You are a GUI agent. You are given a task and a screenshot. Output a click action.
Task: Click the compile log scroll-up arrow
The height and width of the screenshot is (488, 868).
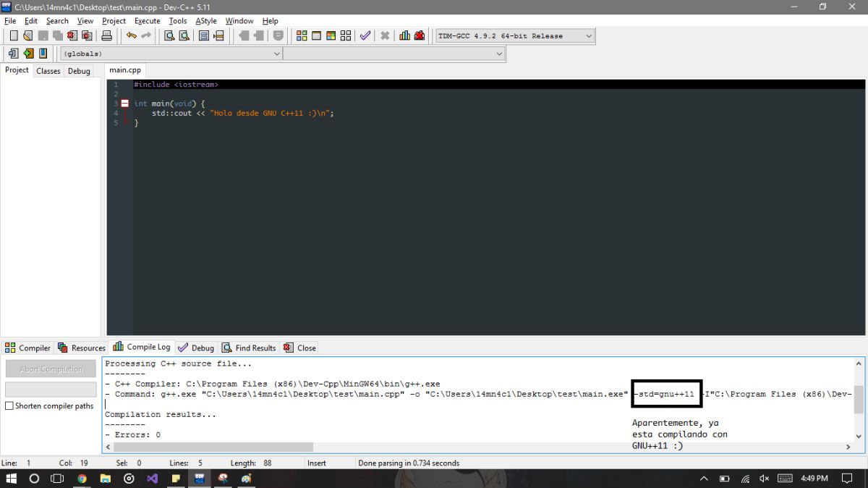click(x=859, y=363)
